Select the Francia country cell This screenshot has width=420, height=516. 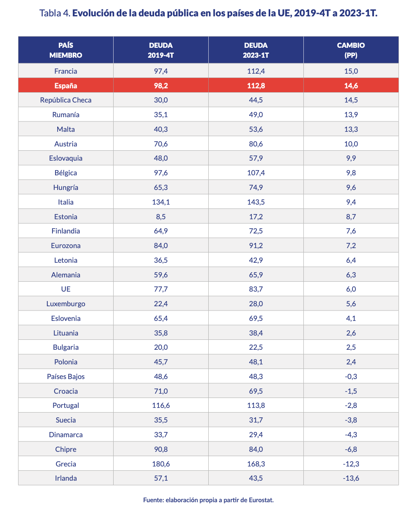point(66,71)
